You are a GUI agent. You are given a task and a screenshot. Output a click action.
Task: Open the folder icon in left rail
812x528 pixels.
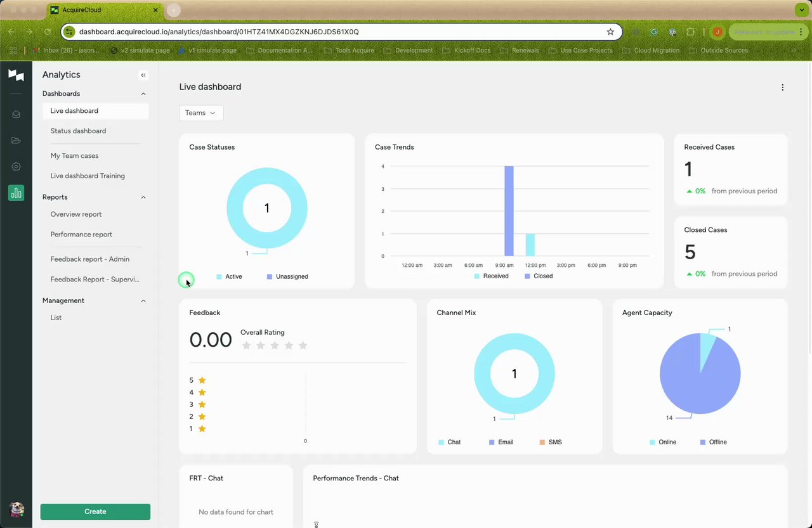(x=16, y=141)
